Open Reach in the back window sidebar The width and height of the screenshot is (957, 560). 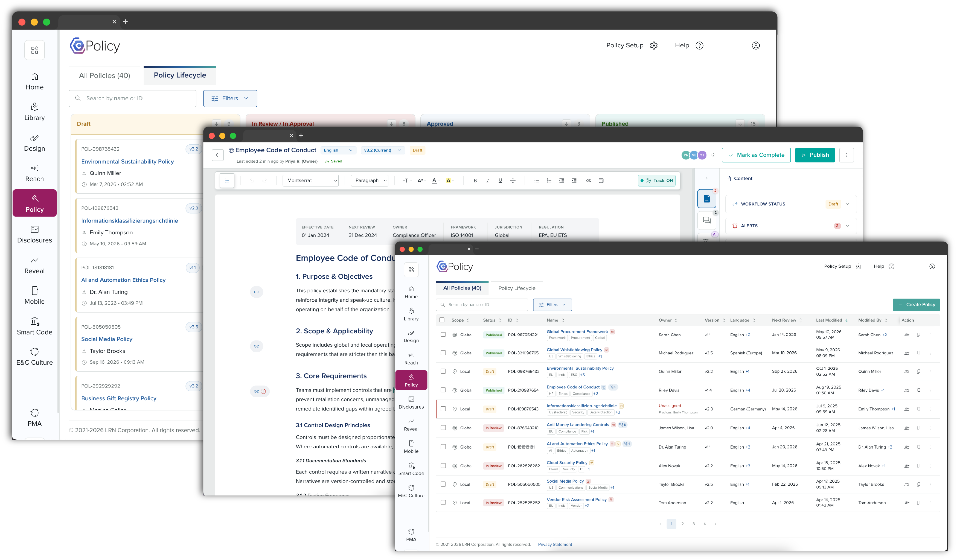[34, 173]
